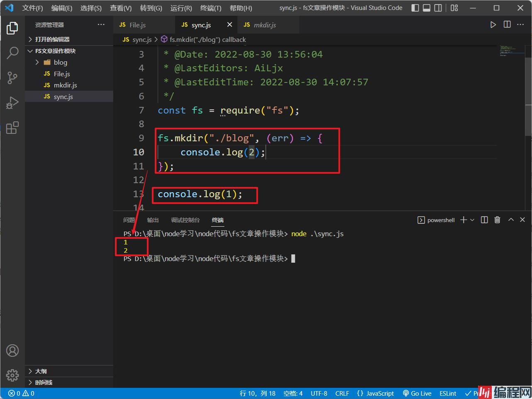Image resolution: width=532 pixels, height=399 pixels.
Task: Open File.js in explorer tree
Action: pos(69,74)
